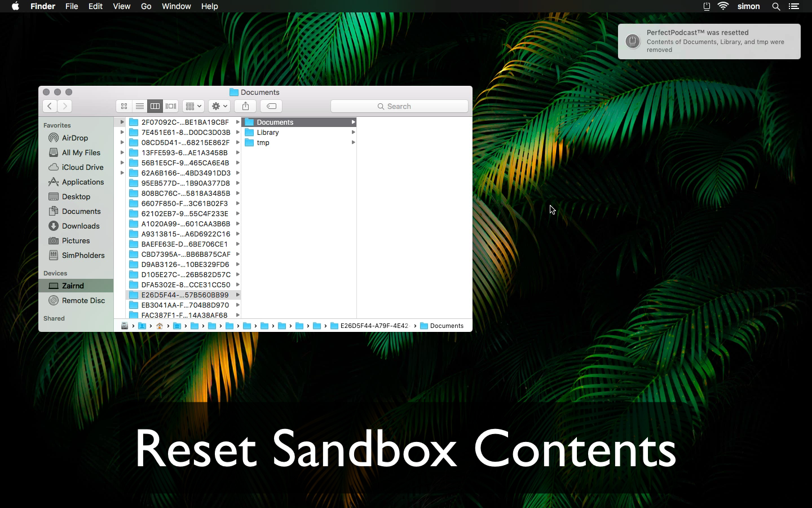Open All My Files in sidebar
This screenshot has height=508, width=812.
(x=75, y=152)
